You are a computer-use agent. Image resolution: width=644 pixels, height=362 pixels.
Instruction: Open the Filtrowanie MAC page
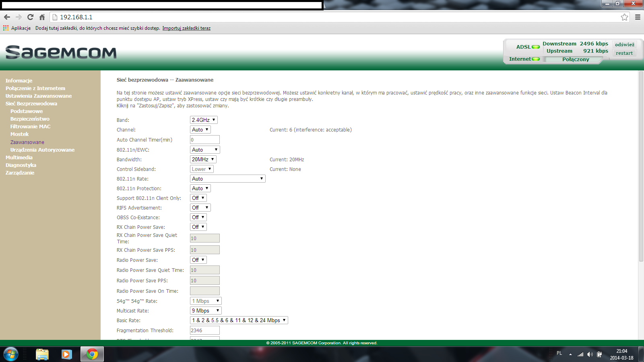31,126
